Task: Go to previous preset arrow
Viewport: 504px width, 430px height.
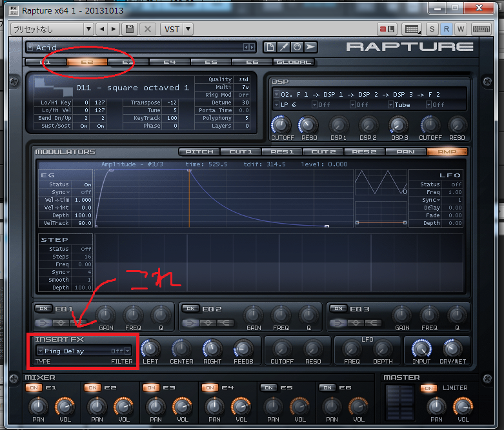Action: 102,29
